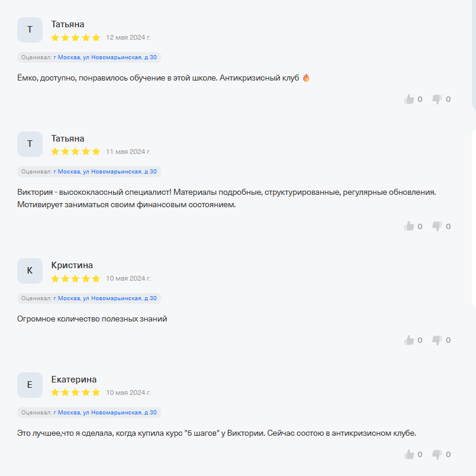Screen dimensions: 476x476
Task: Open address link in Tatyana's 11 May review
Action: (105, 172)
